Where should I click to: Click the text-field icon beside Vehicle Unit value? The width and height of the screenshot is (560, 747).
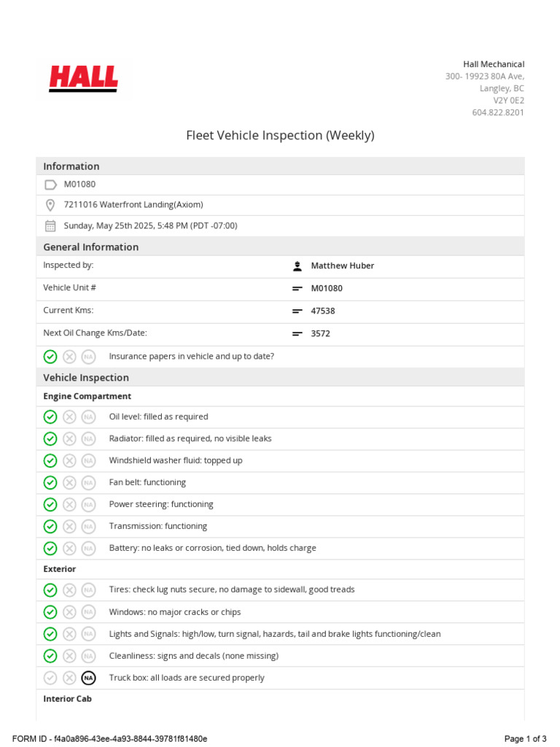pos(297,288)
